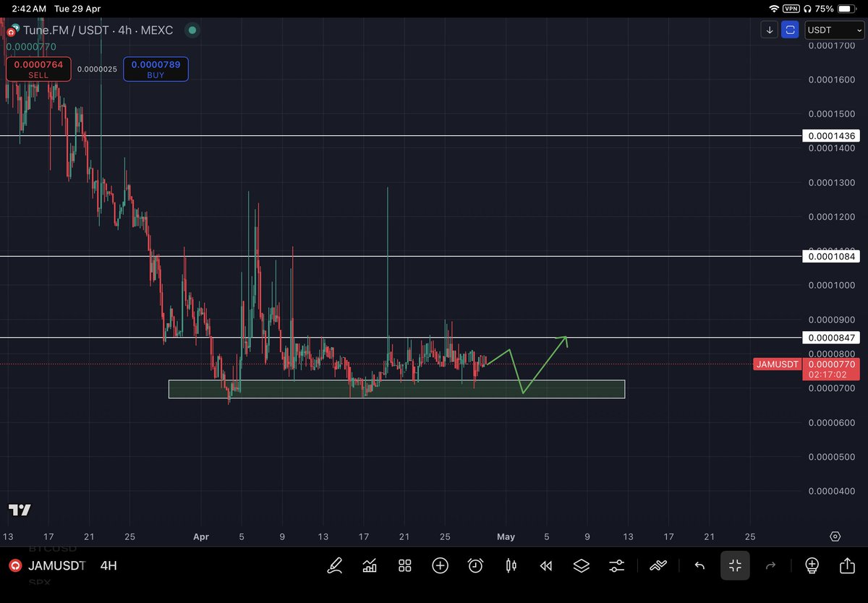Tap the 0.0001700 price scale label
The width and height of the screenshot is (868, 603).
(x=831, y=45)
